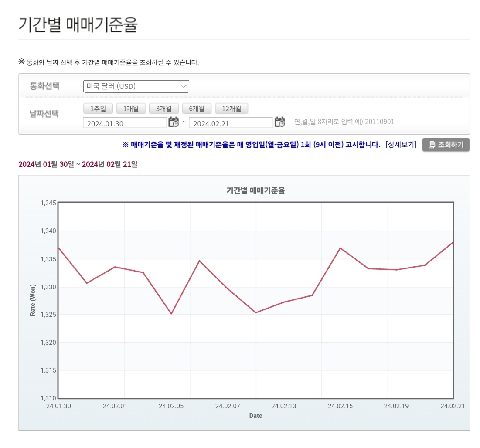This screenshot has width=480, height=448.
Task: Click the 24.02.15 x-axis date label
Action: point(340,406)
